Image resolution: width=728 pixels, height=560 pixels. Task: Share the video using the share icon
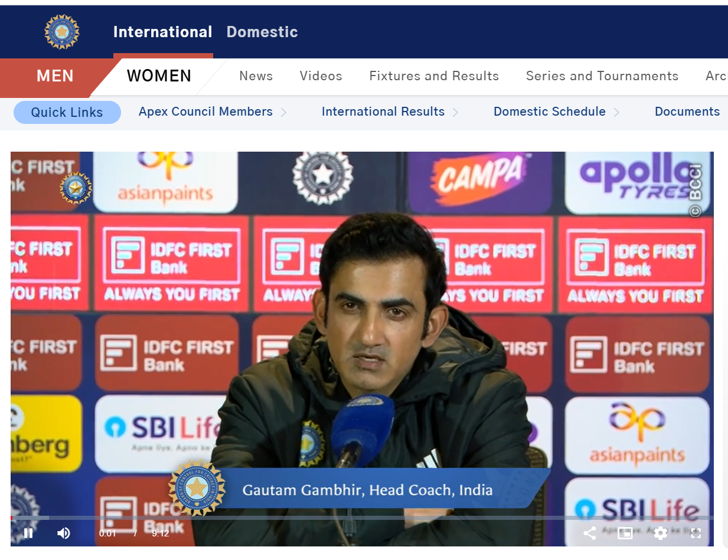coord(589,533)
